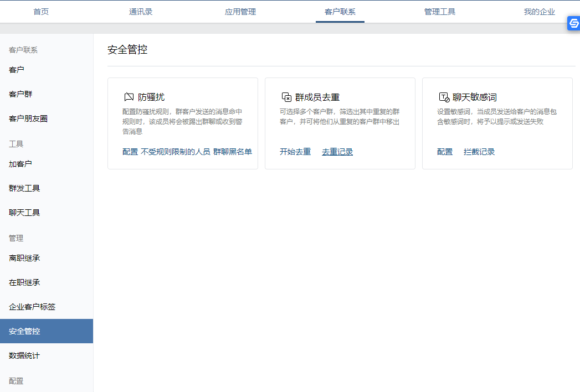Click the 聊天敏感词 card icon
The width and height of the screenshot is (580, 392).
tap(444, 97)
